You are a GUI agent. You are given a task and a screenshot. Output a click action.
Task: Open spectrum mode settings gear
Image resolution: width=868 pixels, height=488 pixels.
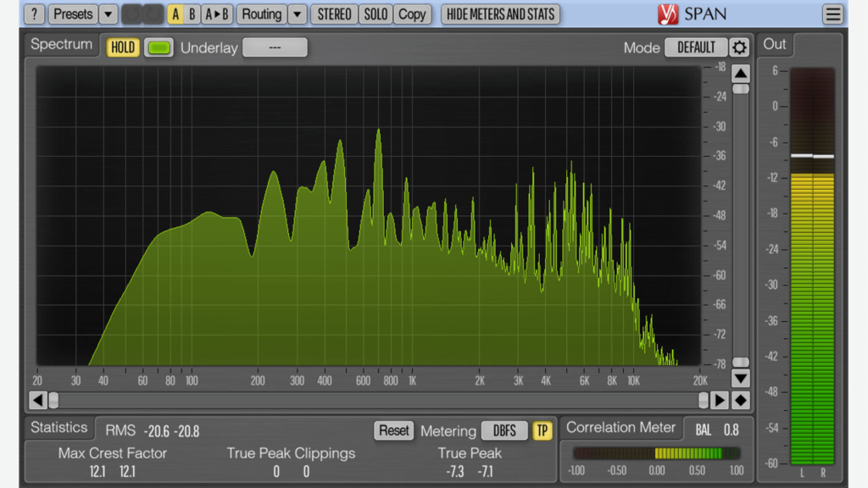pos(740,47)
